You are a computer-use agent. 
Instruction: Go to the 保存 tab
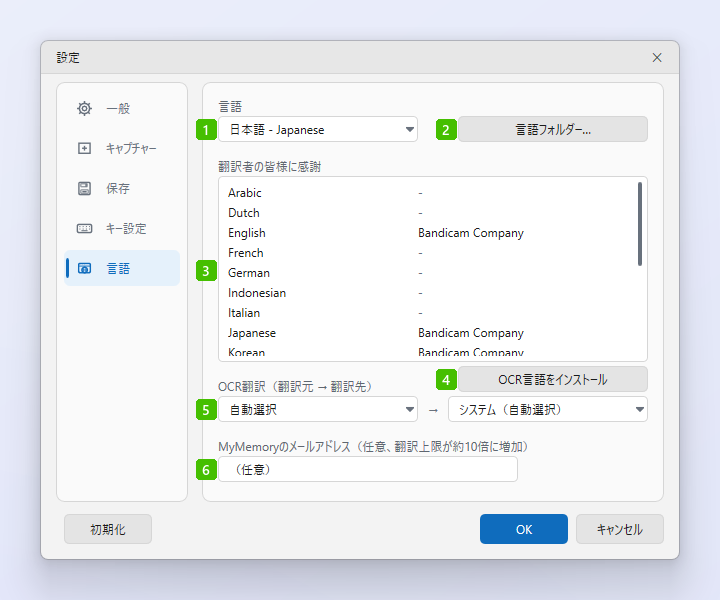122,188
